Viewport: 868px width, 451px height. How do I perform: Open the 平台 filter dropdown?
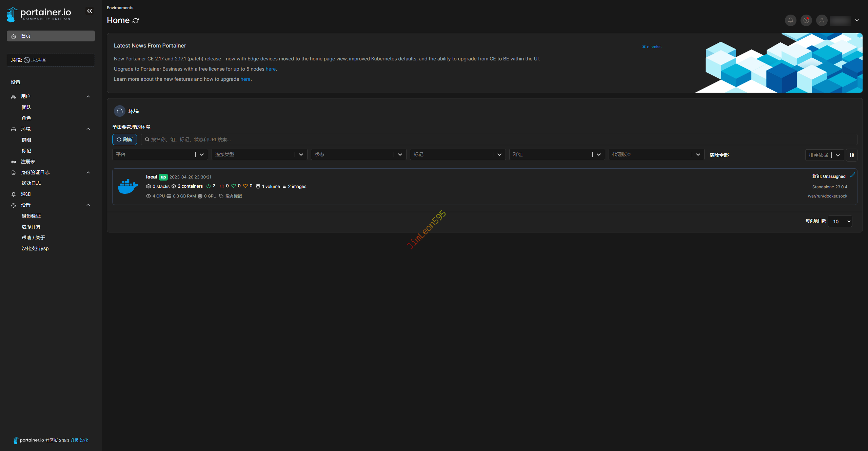[160, 154]
